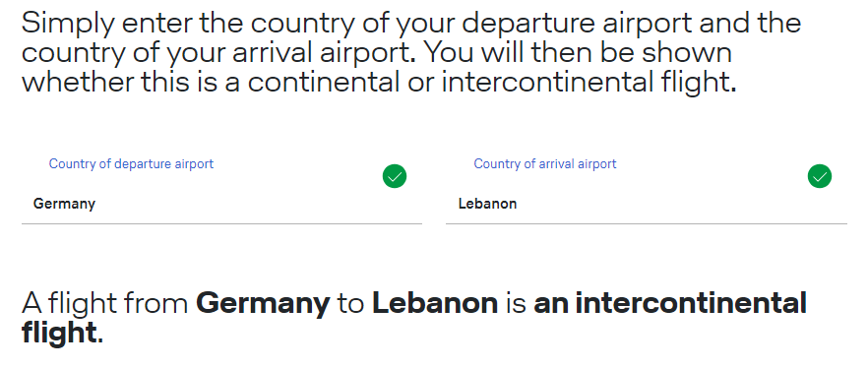
Task: Place the cursor on 'Lebanon' in the arrival input
Action: pos(487,204)
